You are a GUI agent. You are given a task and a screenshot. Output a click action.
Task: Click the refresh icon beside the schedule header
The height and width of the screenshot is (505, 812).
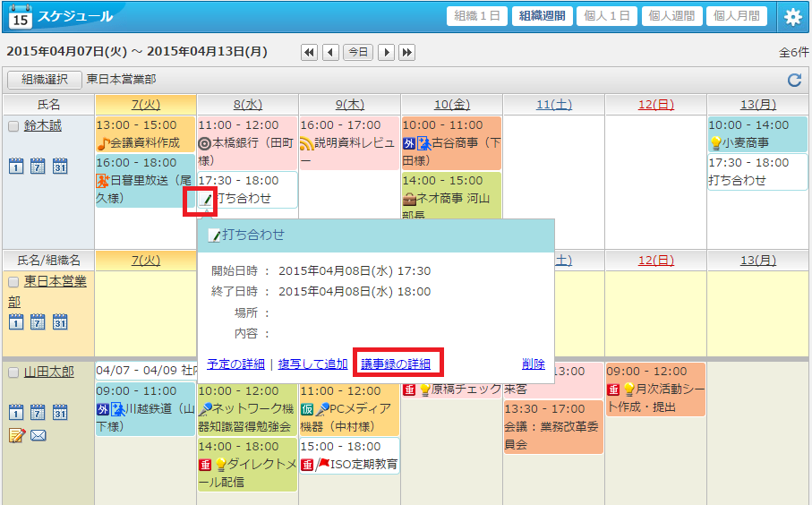click(794, 81)
